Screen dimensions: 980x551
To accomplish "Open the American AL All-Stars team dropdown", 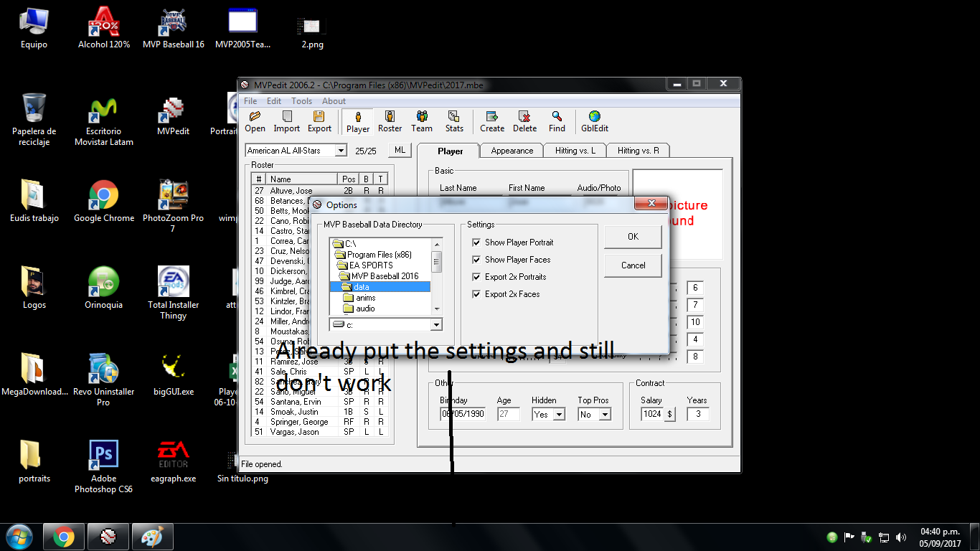I will point(341,151).
